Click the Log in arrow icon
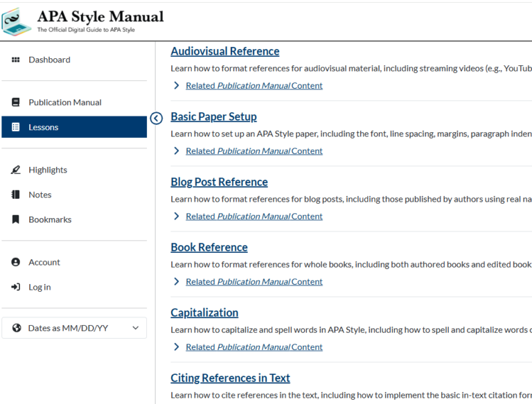This screenshot has width=532, height=404. point(16,288)
